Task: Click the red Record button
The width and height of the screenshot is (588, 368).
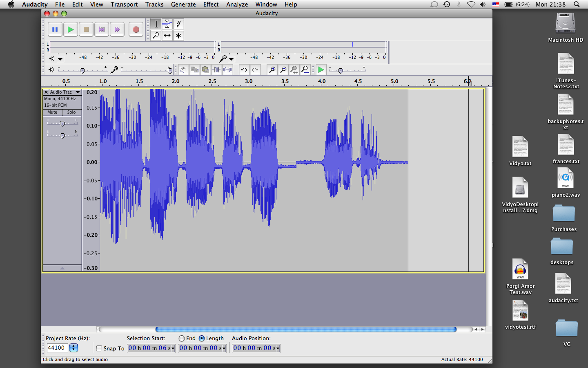Action: click(x=136, y=29)
